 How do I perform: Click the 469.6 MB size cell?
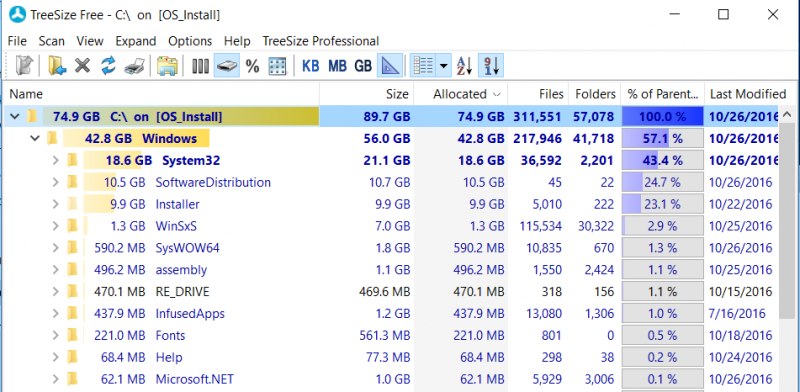tap(384, 291)
